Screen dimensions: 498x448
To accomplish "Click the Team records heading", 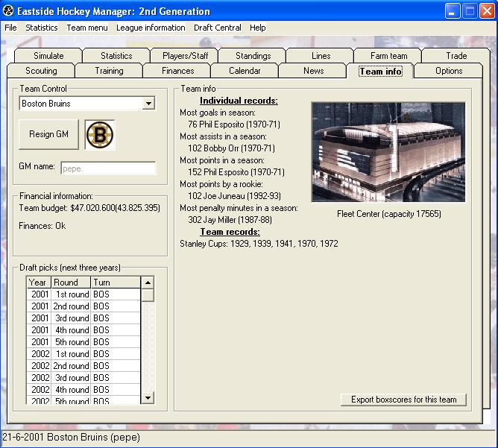I will click(230, 232).
